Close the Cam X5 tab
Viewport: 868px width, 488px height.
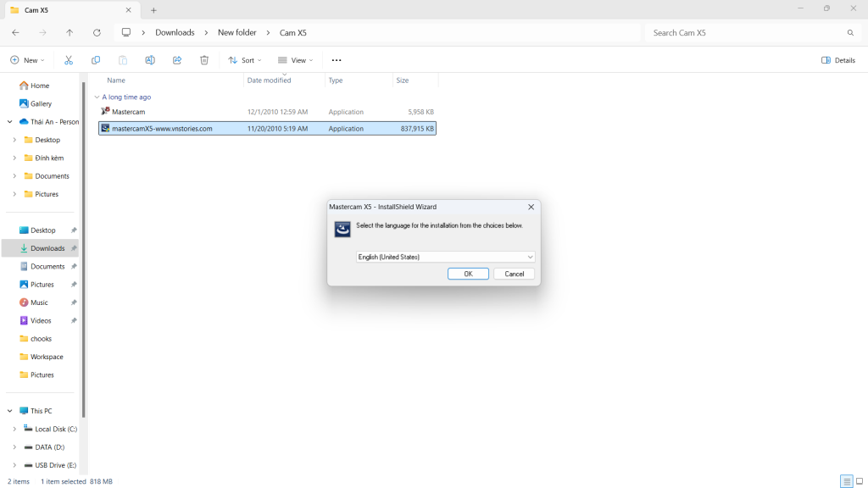tap(129, 10)
